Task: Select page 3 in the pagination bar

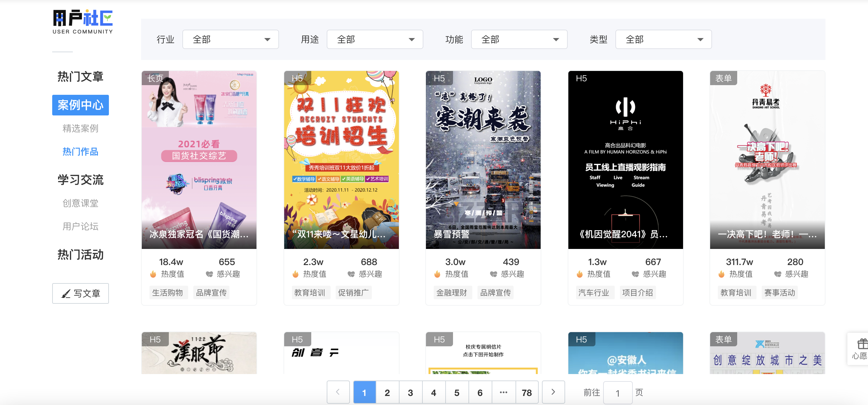Action: (x=410, y=392)
